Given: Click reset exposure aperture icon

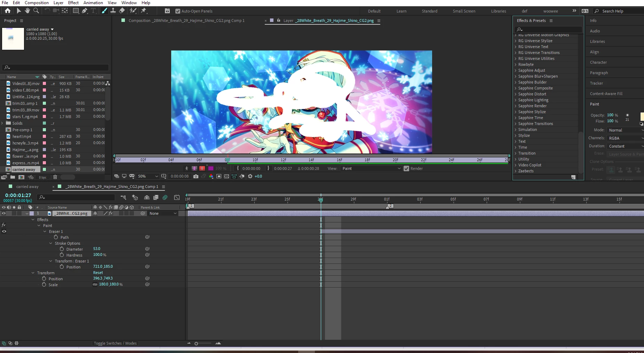Looking at the screenshot, I should coord(250,176).
